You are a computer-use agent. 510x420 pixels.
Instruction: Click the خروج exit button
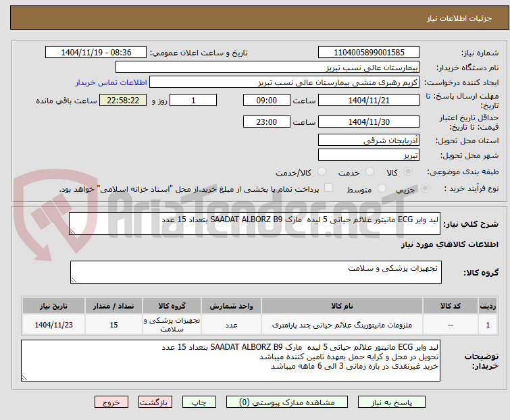click(x=111, y=402)
